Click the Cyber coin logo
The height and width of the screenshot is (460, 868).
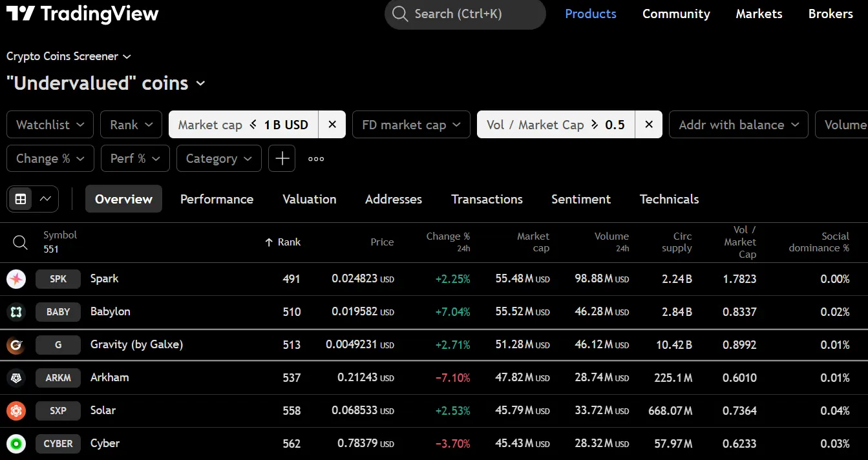point(16,444)
